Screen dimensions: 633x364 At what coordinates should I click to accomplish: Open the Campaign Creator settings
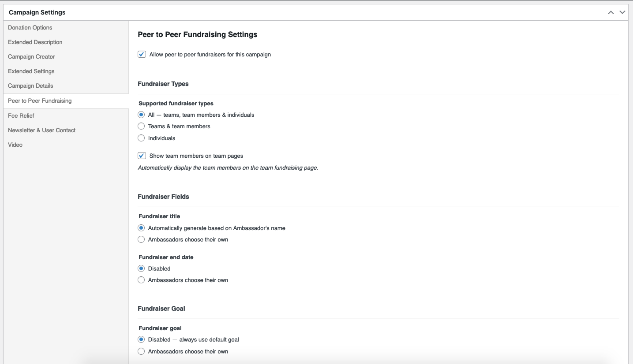pyautogui.click(x=31, y=56)
